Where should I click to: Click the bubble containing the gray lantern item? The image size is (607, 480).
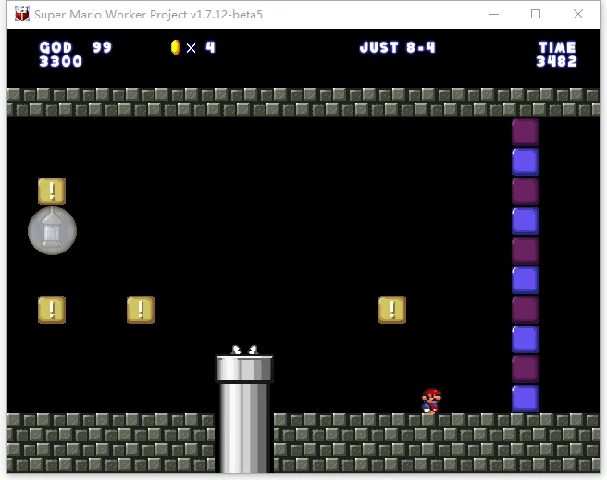tap(52, 231)
